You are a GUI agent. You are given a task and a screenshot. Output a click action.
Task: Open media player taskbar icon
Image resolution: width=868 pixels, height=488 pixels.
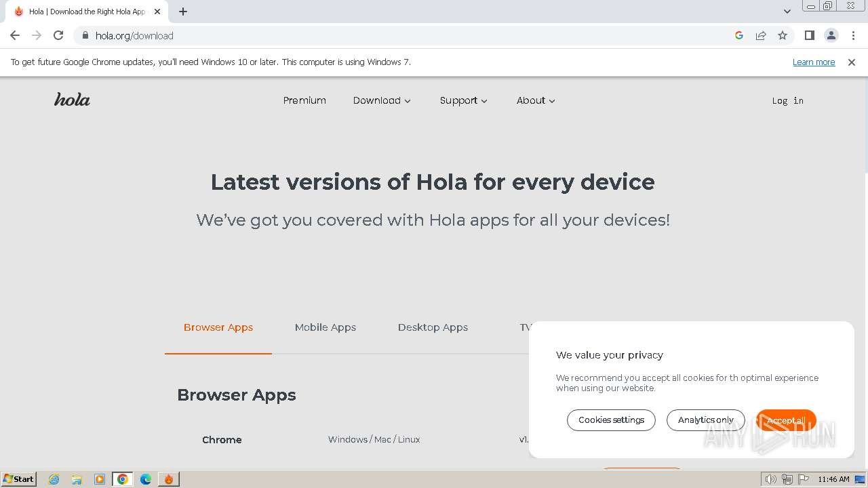pos(100,479)
